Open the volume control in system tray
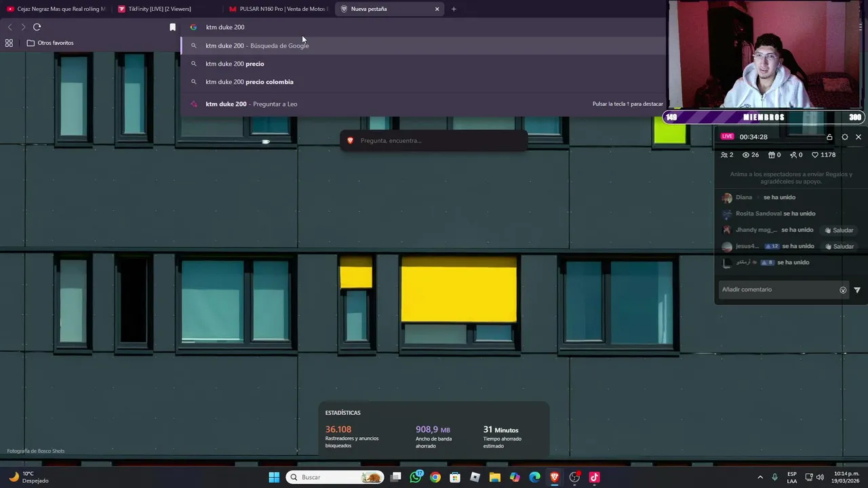The width and height of the screenshot is (868, 488). (x=820, y=477)
